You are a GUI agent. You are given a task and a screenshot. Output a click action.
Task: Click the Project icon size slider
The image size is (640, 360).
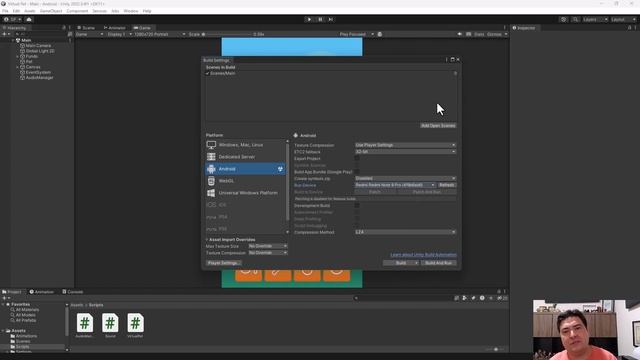point(496,349)
